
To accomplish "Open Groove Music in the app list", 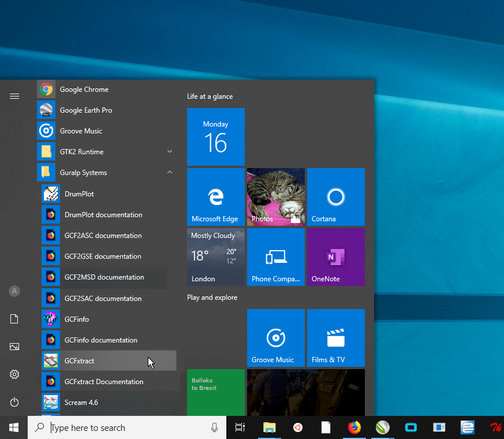I will [x=106, y=131].
